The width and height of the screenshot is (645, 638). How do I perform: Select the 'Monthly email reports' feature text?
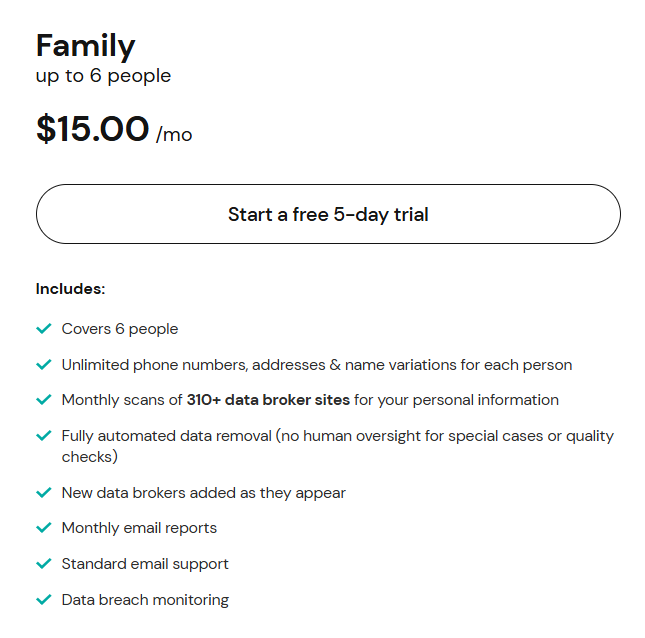point(139,528)
